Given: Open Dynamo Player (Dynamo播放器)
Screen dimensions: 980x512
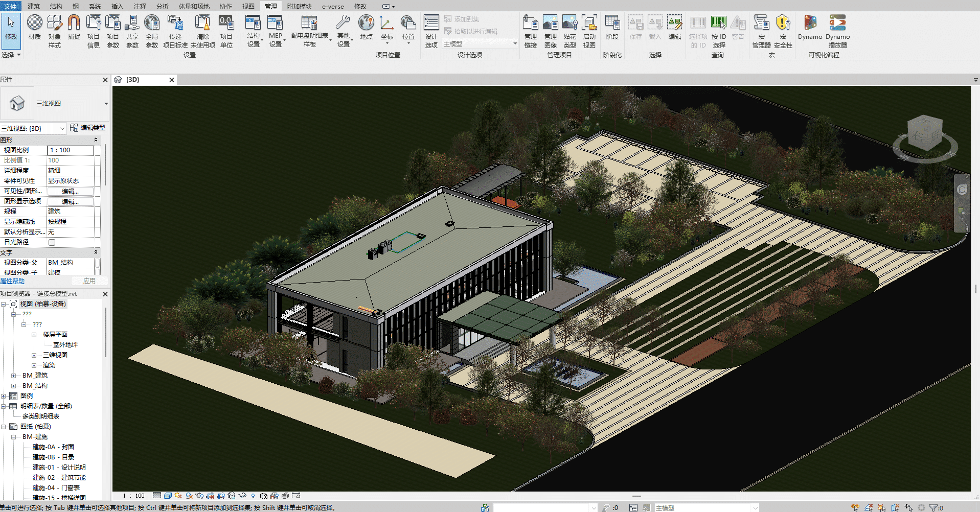Looking at the screenshot, I should point(838,32).
